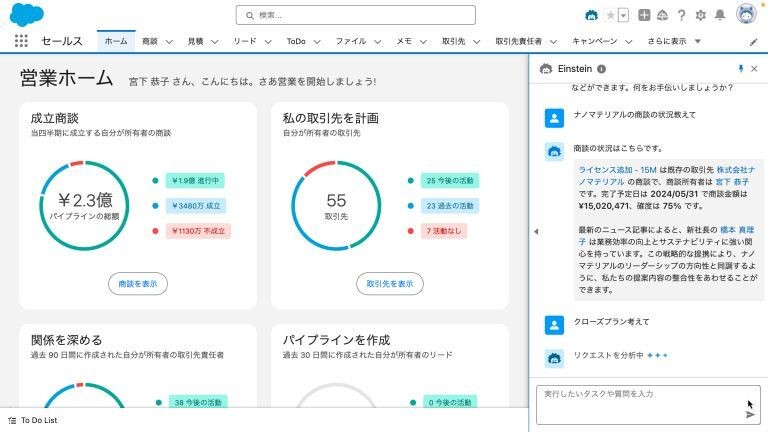The height and width of the screenshot is (432, 768).
Task: Click the Einstein message input field
Action: pos(648,405)
